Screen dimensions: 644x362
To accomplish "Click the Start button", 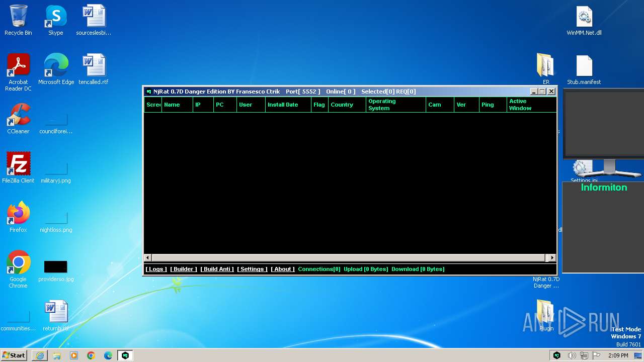I will (x=14, y=355).
